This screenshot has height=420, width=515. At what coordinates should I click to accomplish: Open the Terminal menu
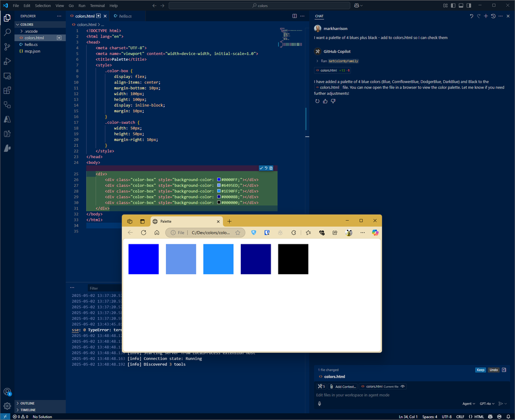tap(97, 6)
